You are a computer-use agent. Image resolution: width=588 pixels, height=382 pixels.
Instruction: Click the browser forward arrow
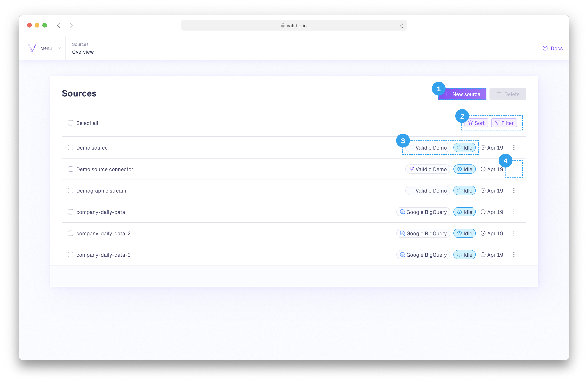point(71,25)
